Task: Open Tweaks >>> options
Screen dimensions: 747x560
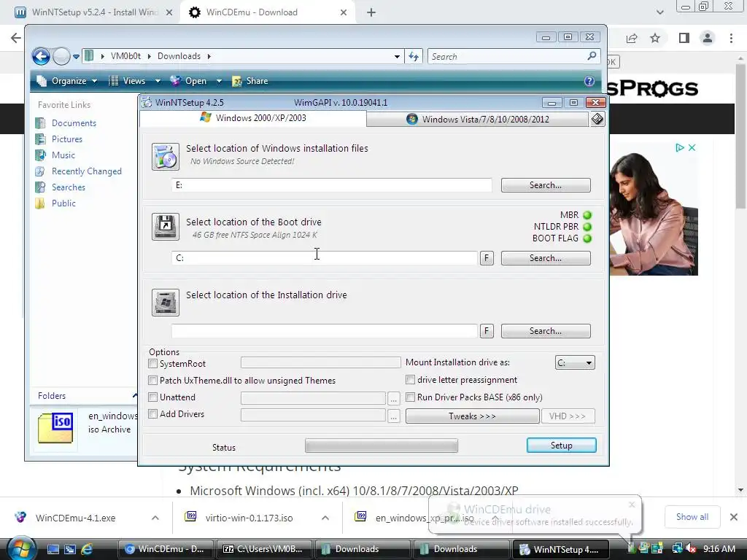Action: tap(473, 416)
